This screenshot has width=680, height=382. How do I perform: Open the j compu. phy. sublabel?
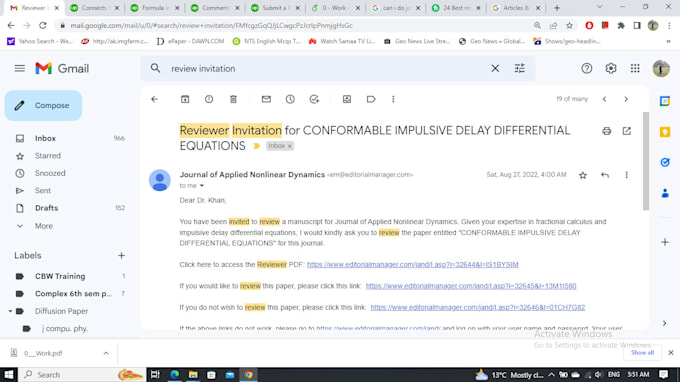(x=65, y=329)
